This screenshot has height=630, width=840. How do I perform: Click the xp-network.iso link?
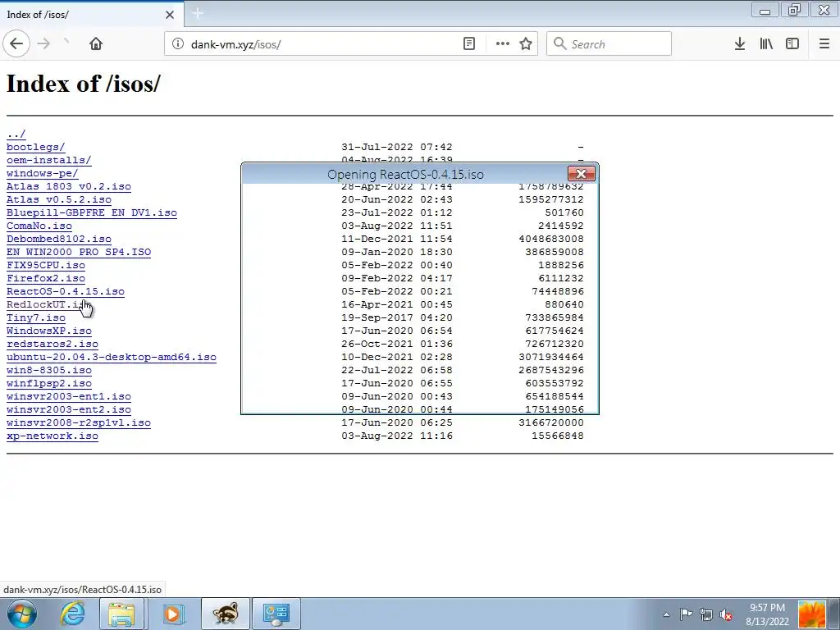[52, 436]
